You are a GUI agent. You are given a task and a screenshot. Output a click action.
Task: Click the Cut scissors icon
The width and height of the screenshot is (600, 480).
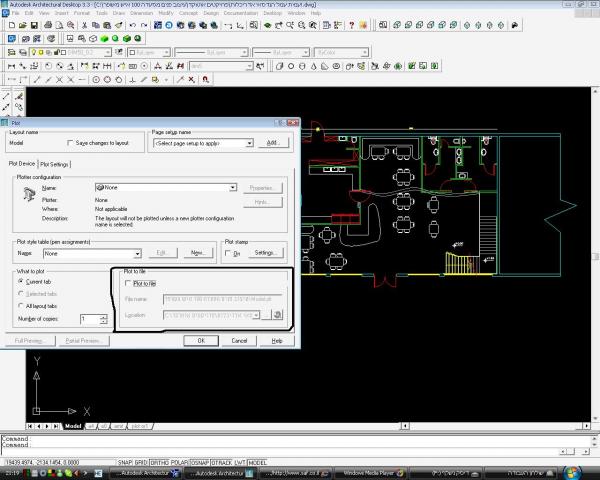coord(84,25)
